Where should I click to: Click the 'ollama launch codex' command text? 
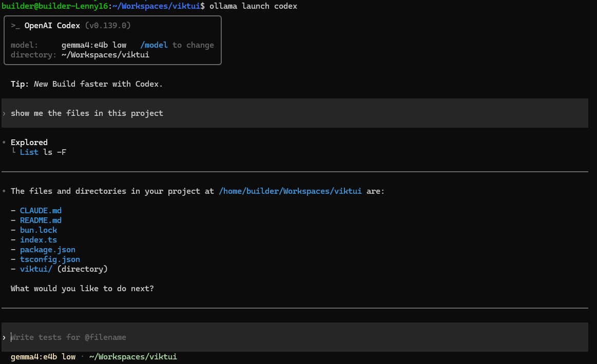253,6
